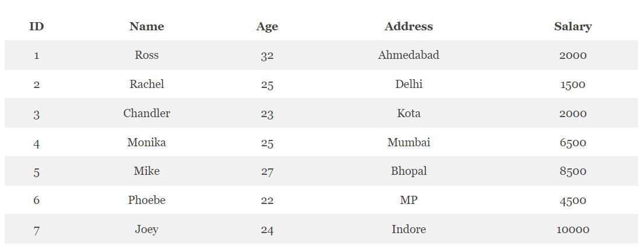This screenshot has width=644, height=250.
Task: Click the Age column header
Action: pyautogui.click(x=267, y=26)
